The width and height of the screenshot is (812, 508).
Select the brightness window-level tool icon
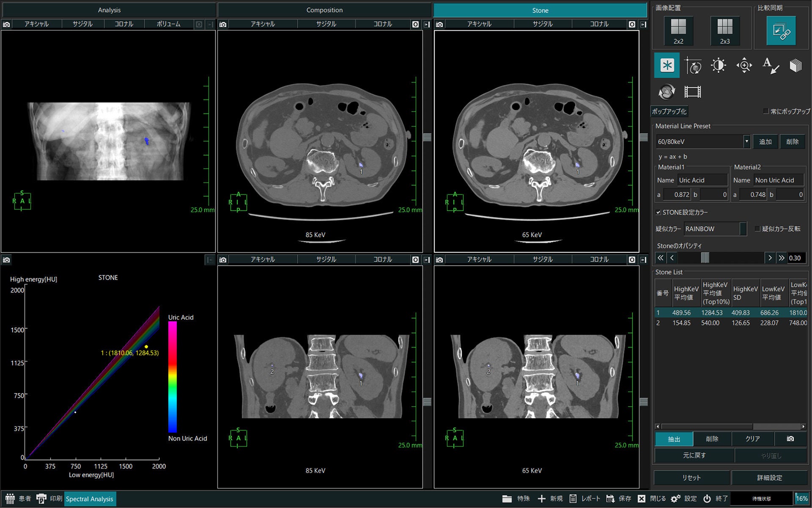[x=719, y=66]
